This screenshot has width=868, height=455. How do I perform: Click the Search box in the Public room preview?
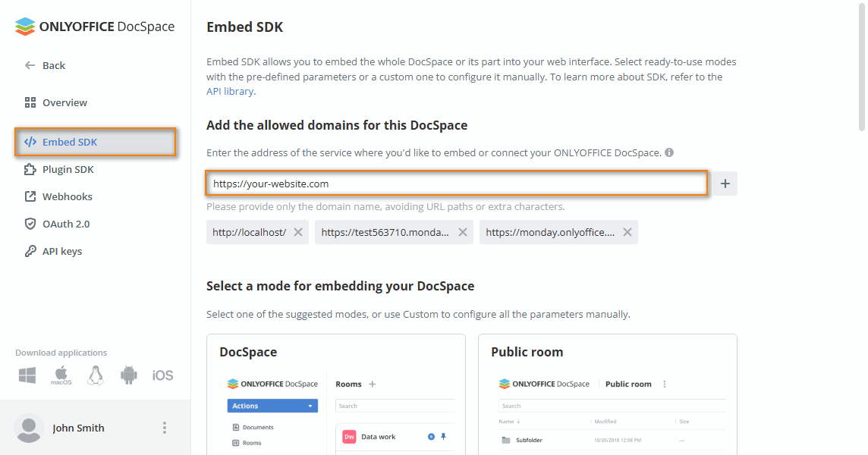(612, 406)
